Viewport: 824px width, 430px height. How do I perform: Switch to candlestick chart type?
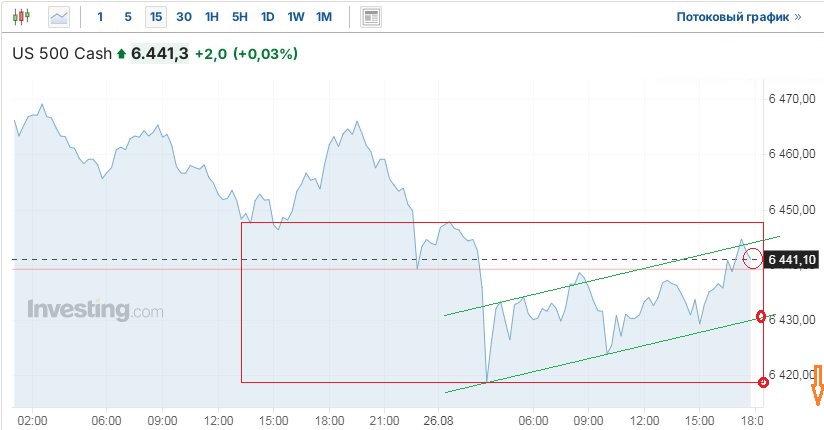[x=24, y=17]
